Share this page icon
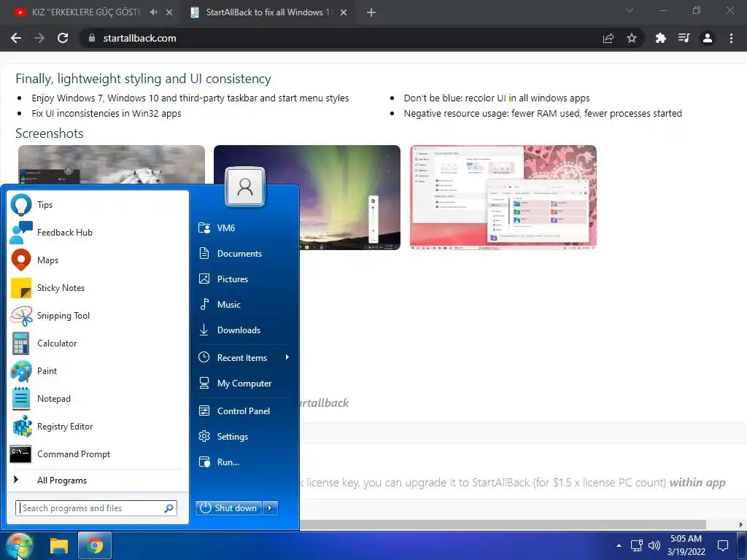 [608, 38]
